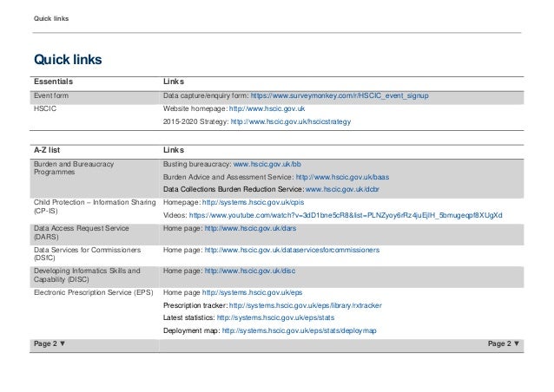Image resolution: width=554 pixels, height=392 pixels.
Task: Click the 'Latest statistics:' label text
Action: coord(189,318)
